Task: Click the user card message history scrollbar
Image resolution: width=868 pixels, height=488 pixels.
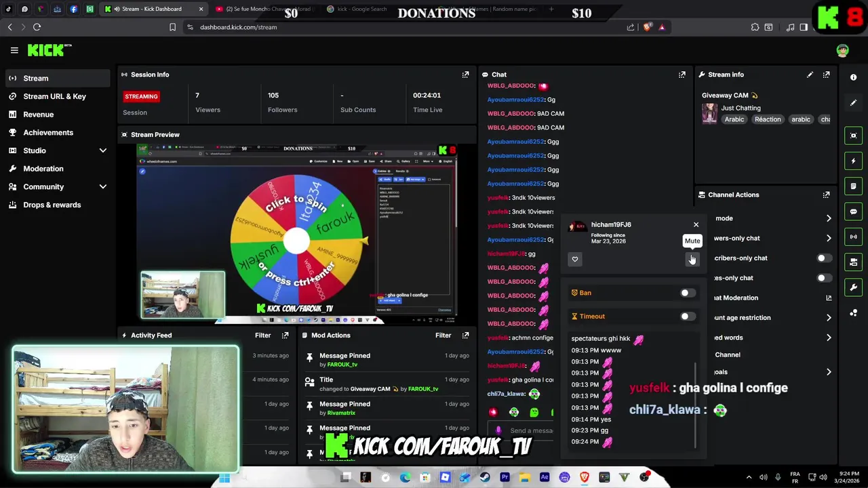Action: coord(696,405)
